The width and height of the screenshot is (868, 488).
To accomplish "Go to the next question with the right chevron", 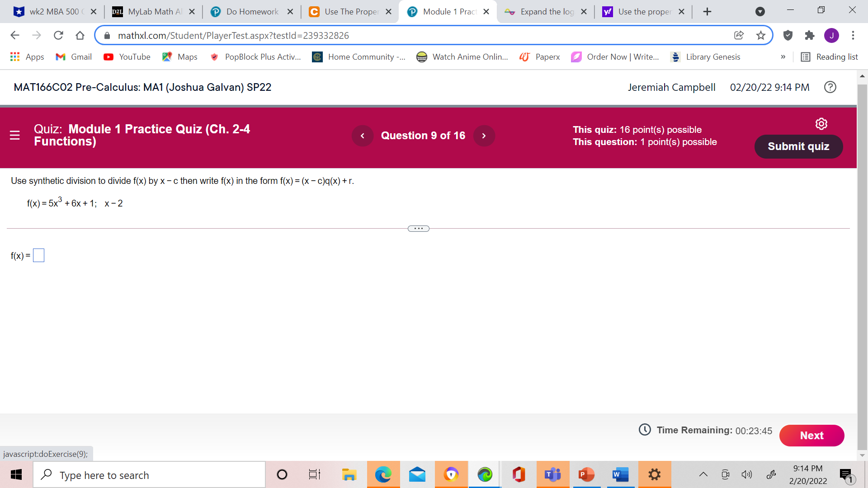I will point(484,136).
